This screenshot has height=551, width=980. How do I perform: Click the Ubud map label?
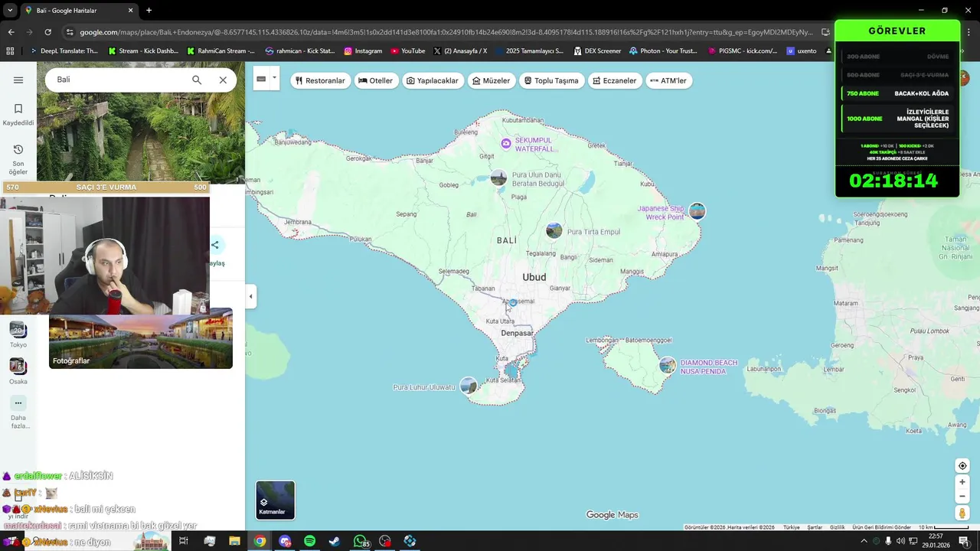click(534, 277)
